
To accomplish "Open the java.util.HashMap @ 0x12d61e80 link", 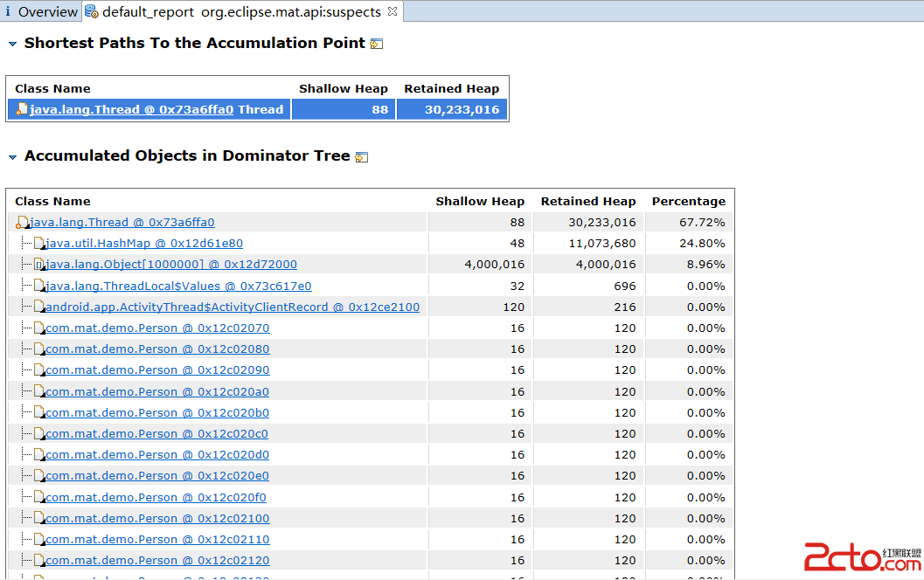I will pos(144,244).
